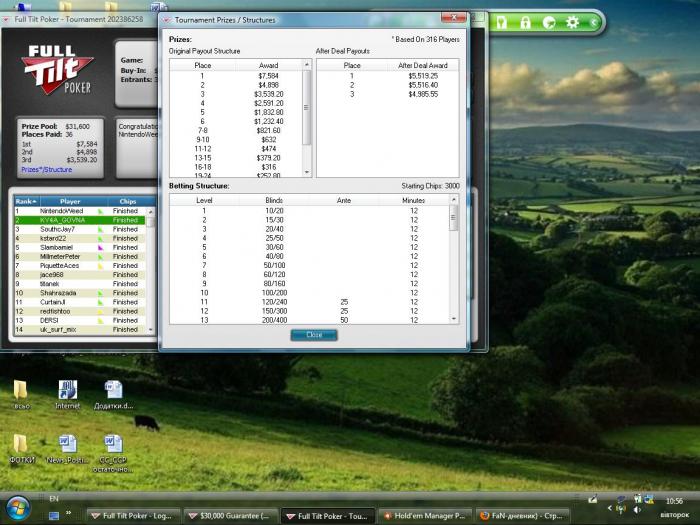Select player Shahrazada row

tap(79, 293)
